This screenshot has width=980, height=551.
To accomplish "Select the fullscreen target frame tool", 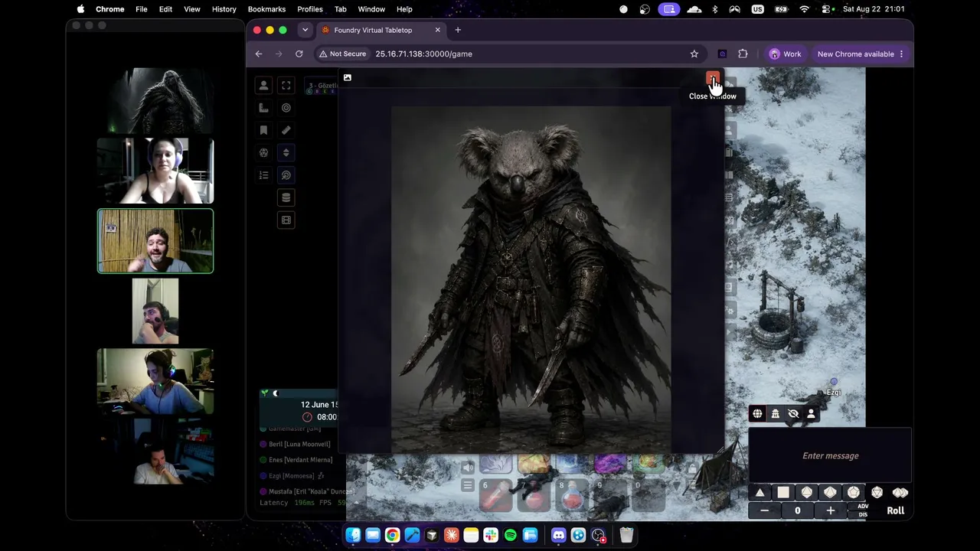I will tap(286, 86).
